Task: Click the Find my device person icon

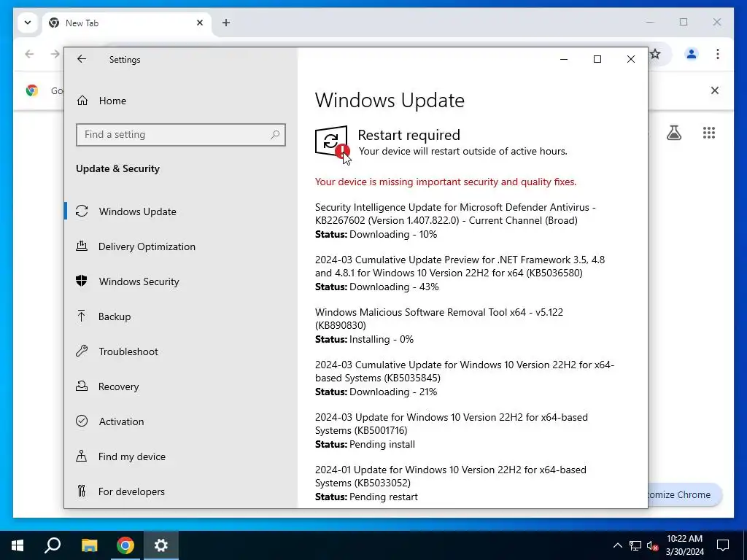Action: tap(82, 456)
